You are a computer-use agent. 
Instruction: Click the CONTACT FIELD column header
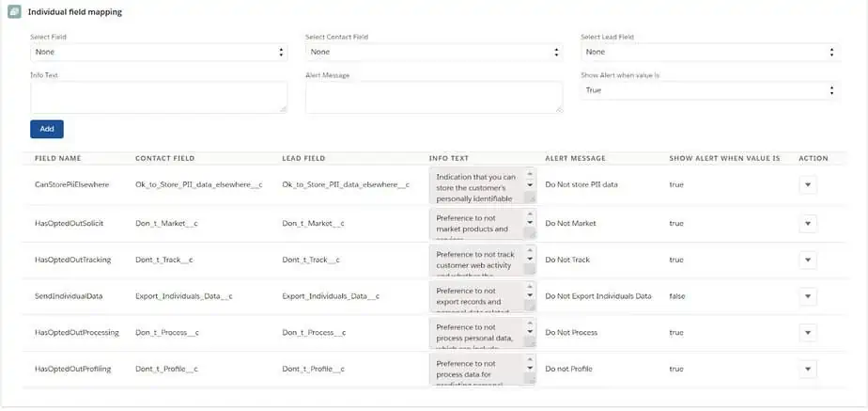click(x=165, y=158)
